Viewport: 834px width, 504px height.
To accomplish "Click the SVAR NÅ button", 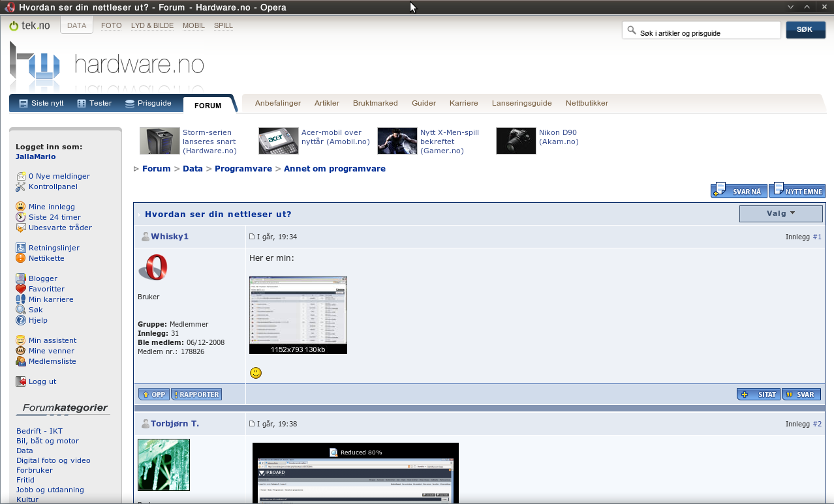I will tap(739, 190).
